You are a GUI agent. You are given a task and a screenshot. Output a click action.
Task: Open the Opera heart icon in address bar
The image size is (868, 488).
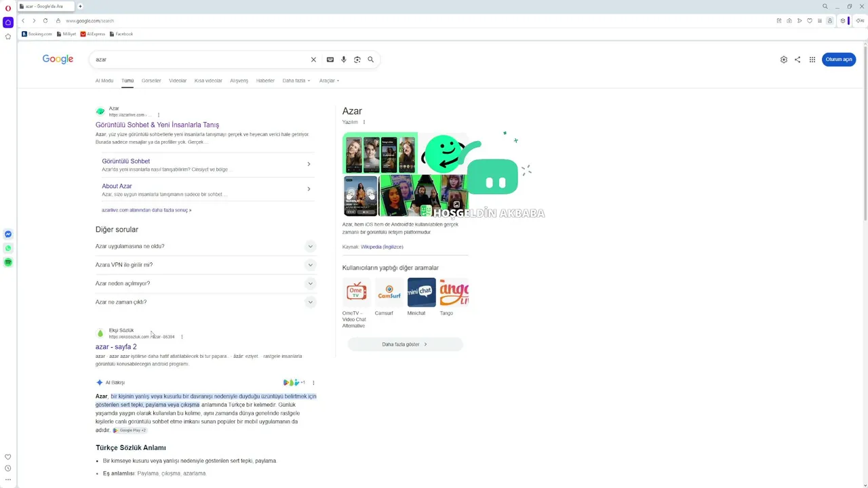coord(810,21)
